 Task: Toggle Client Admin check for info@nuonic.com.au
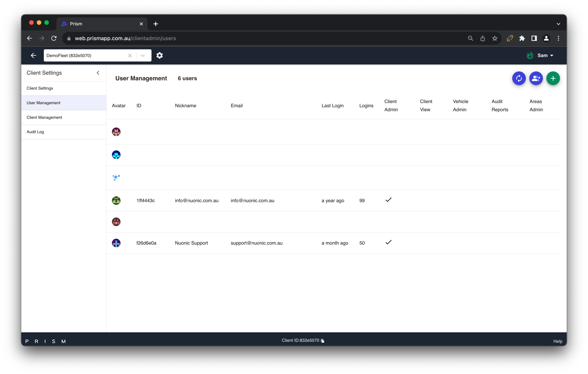tap(388, 200)
